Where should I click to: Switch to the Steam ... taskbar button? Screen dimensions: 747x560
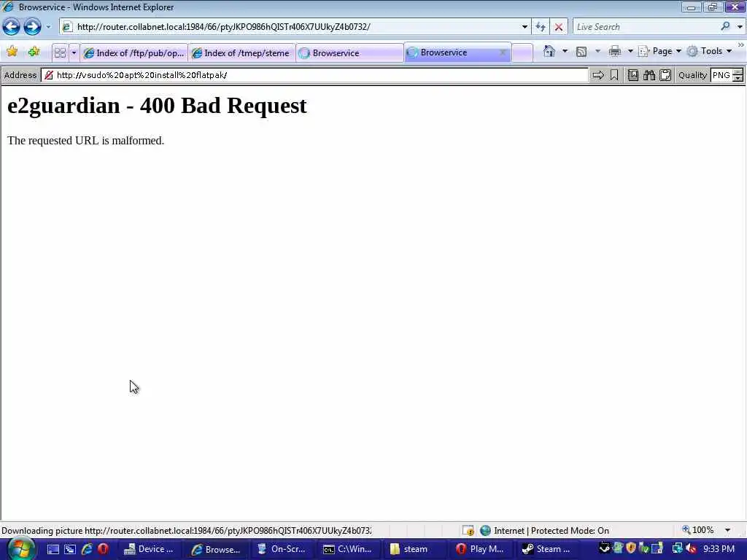click(x=547, y=549)
